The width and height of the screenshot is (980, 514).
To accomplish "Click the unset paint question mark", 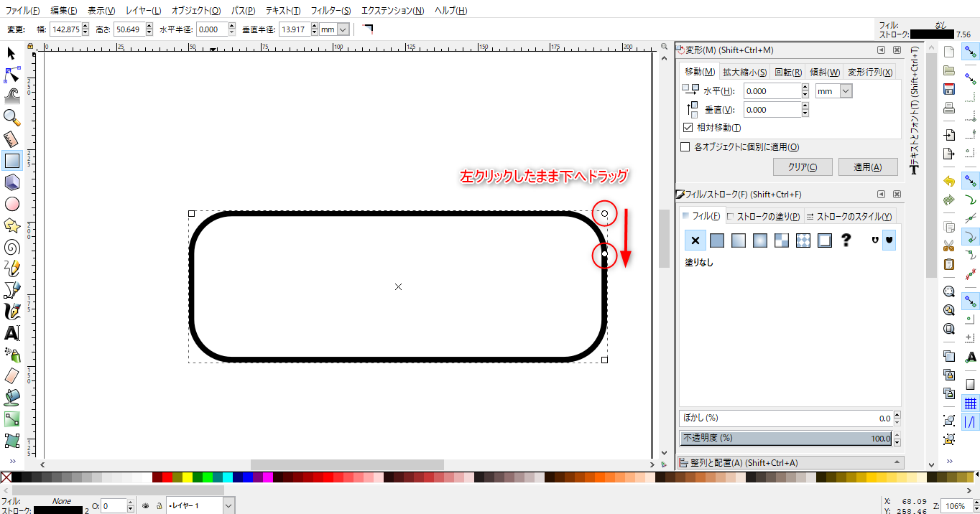I will (846, 240).
